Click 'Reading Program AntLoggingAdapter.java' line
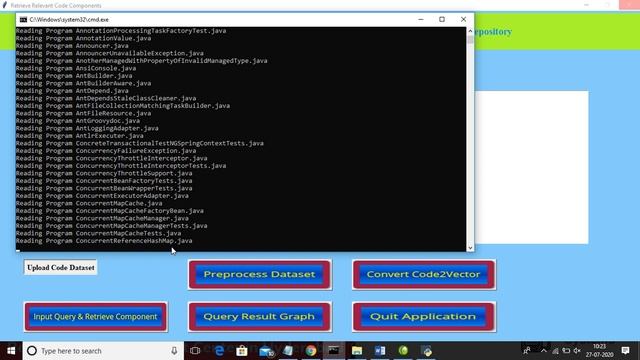 point(87,128)
